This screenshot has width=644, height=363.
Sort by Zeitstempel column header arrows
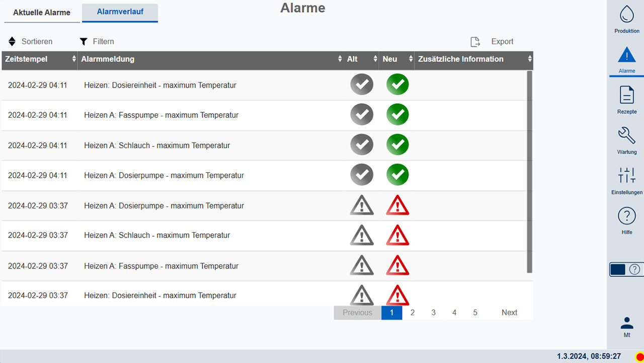tap(74, 59)
